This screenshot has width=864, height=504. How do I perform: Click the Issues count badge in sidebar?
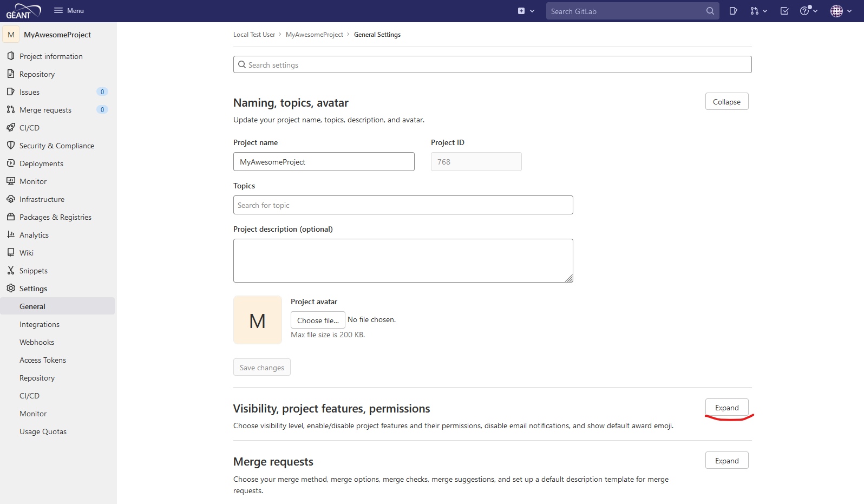click(x=102, y=92)
